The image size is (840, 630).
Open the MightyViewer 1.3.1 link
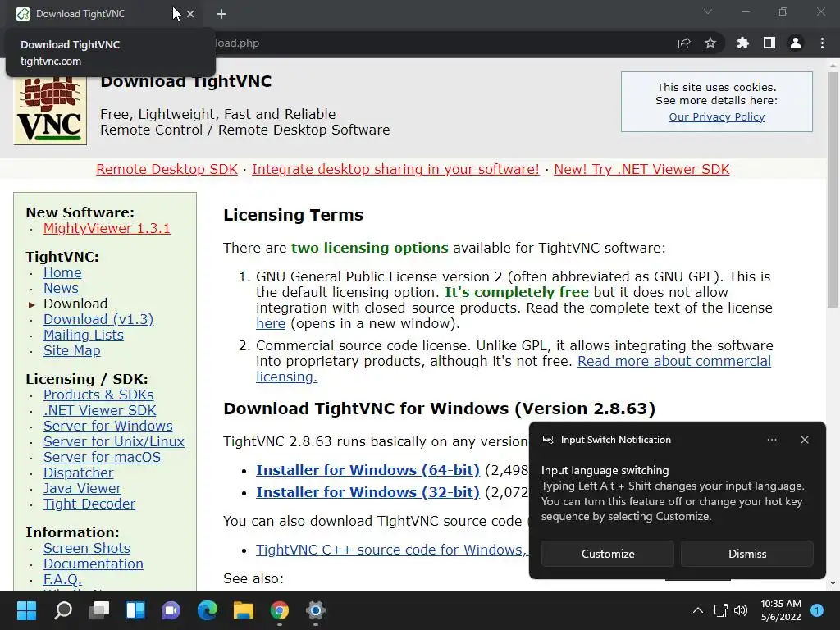[107, 228]
